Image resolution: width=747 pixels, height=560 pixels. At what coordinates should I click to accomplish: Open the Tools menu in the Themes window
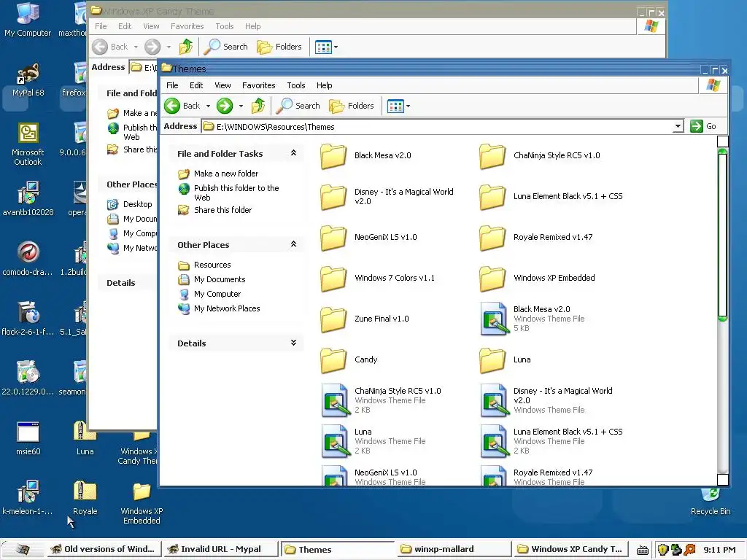pos(296,85)
